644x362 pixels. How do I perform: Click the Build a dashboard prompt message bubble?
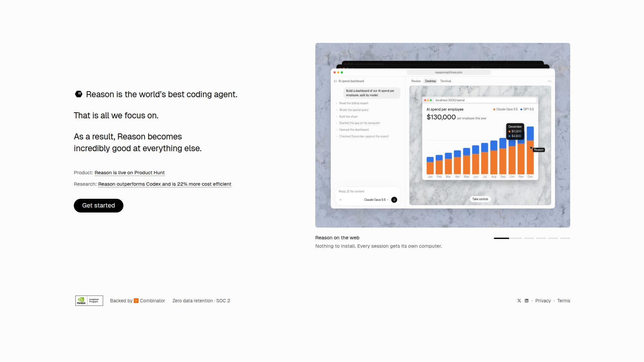(372, 93)
